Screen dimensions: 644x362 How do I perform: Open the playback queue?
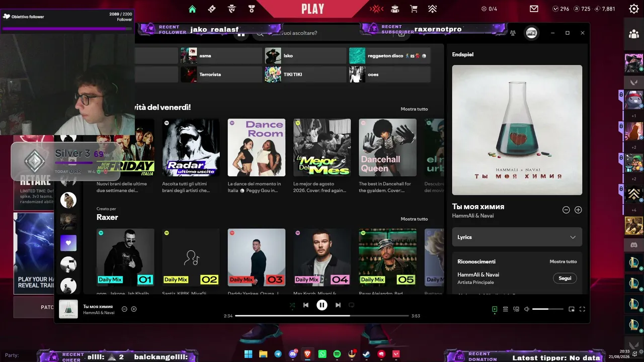[x=506, y=309]
